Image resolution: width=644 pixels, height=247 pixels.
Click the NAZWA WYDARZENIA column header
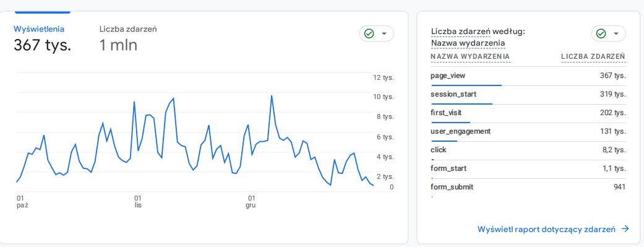click(x=470, y=56)
